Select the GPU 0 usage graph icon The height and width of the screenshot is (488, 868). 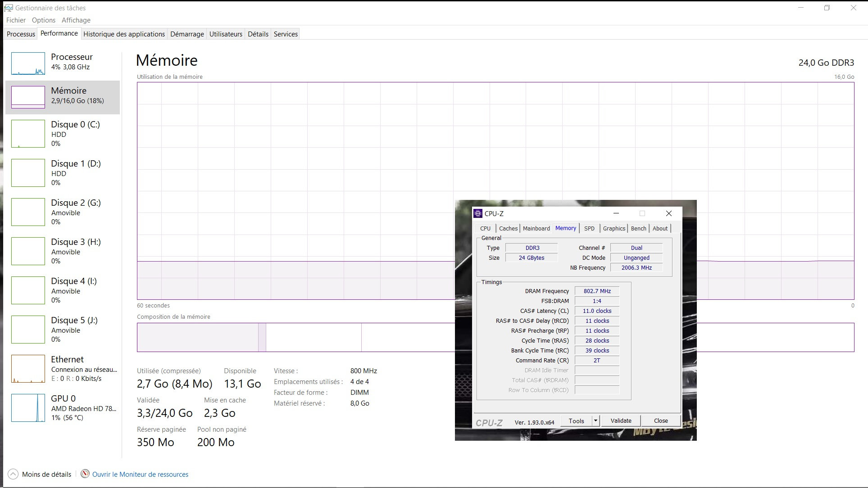pyautogui.click(x=28, y=408)
